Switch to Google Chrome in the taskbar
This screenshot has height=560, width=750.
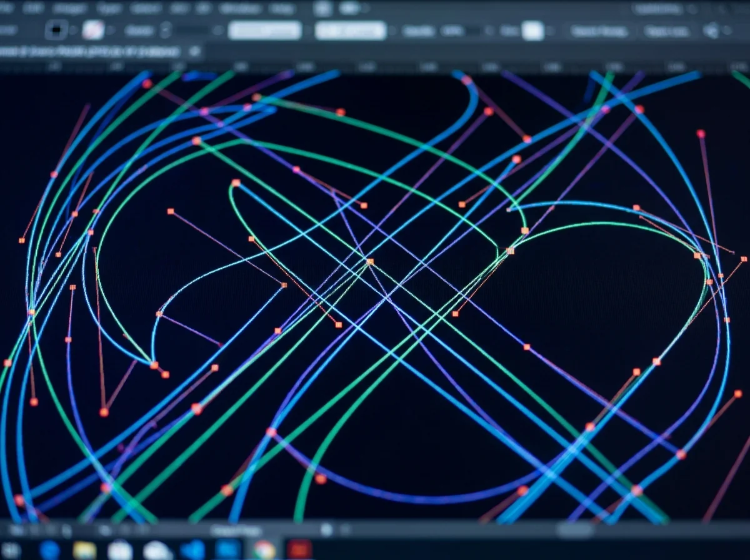click(264, 550)
